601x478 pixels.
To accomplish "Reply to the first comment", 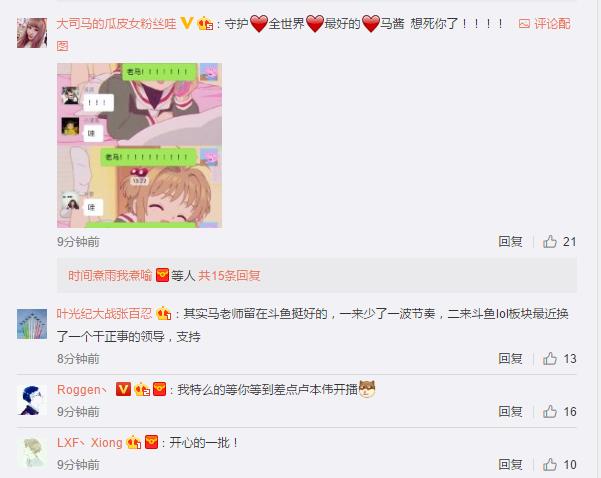I will [510, 241].
